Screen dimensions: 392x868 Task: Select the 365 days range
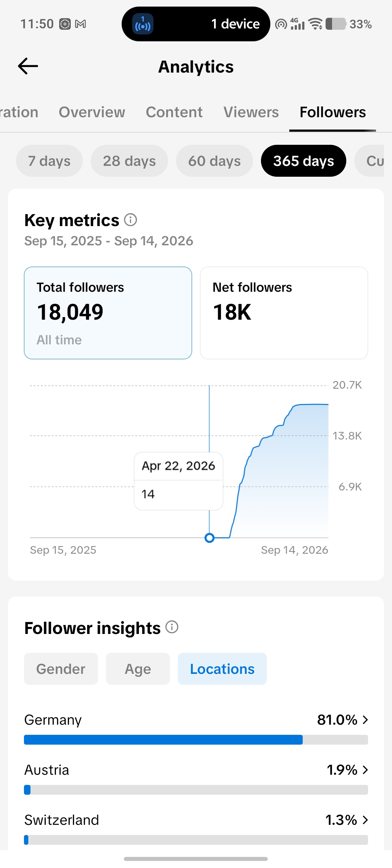tap(303, 161)
